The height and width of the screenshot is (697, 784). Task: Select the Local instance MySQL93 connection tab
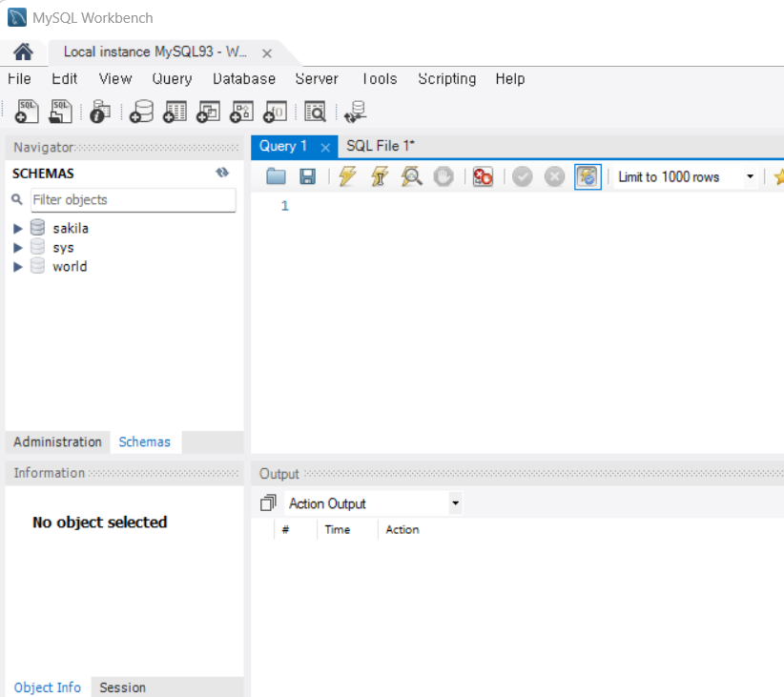(155, 51)
